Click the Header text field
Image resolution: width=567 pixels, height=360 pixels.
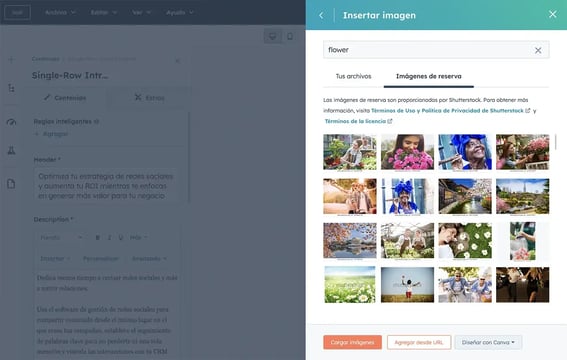click(107, 186)
